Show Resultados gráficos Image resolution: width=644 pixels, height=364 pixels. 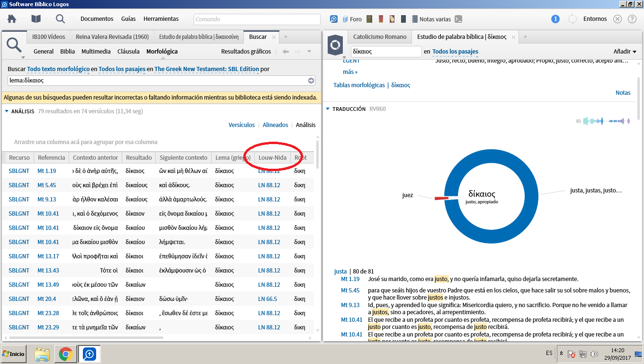[x=246, y=51]
